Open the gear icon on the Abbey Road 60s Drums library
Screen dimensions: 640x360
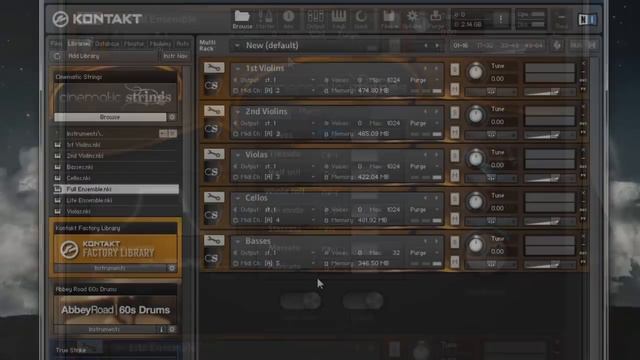point(172,329)
